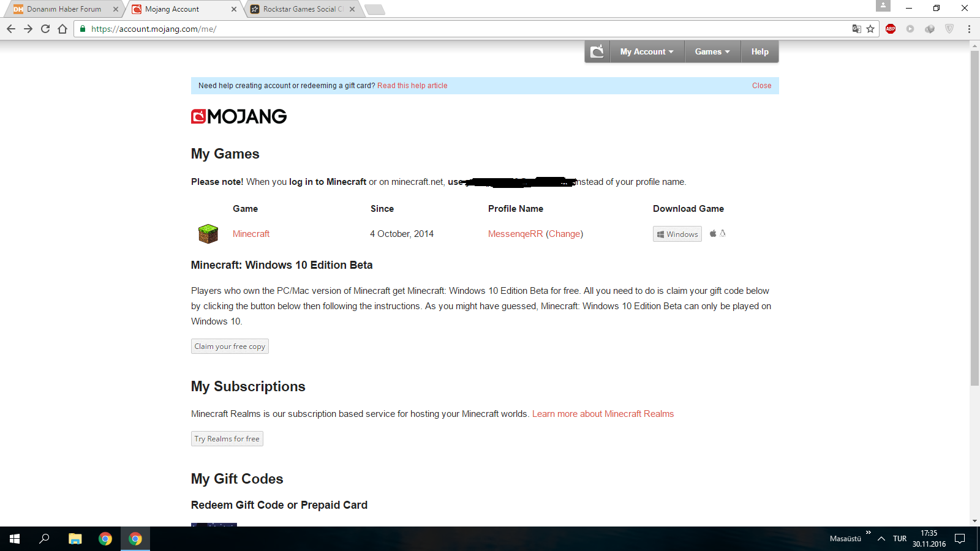Switch to Donanım Haber Forum tab
Screen dimensions: 980x551
(x=64, y=9)
